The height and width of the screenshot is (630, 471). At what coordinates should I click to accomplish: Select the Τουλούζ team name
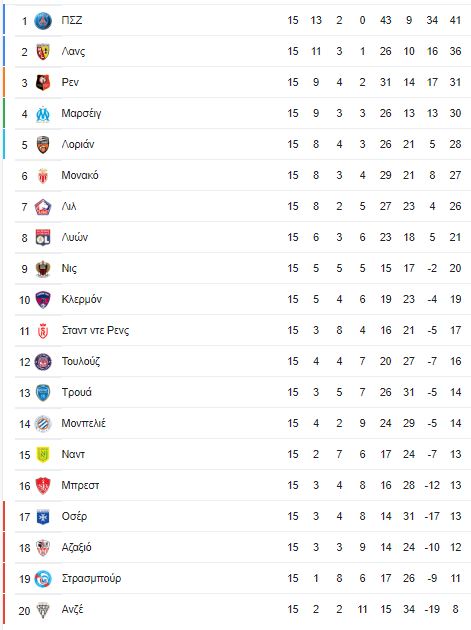81,361
